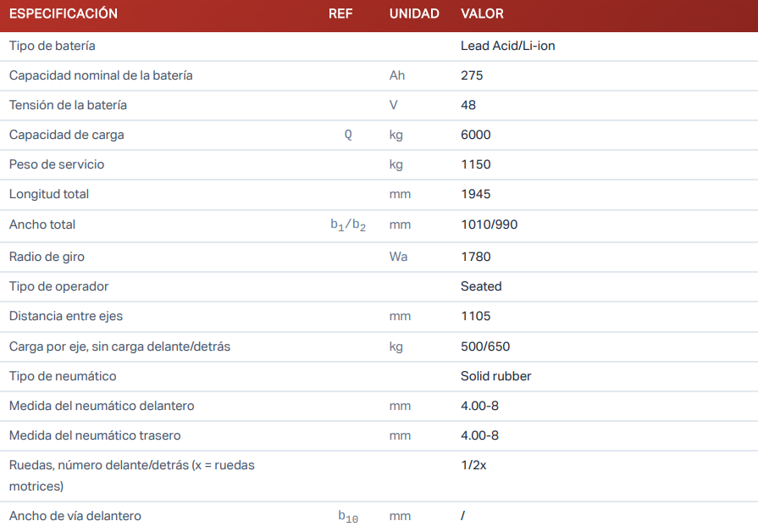758x532 pixels.
Task: Select the 6000 load capacity value
Action: point(475,135)
